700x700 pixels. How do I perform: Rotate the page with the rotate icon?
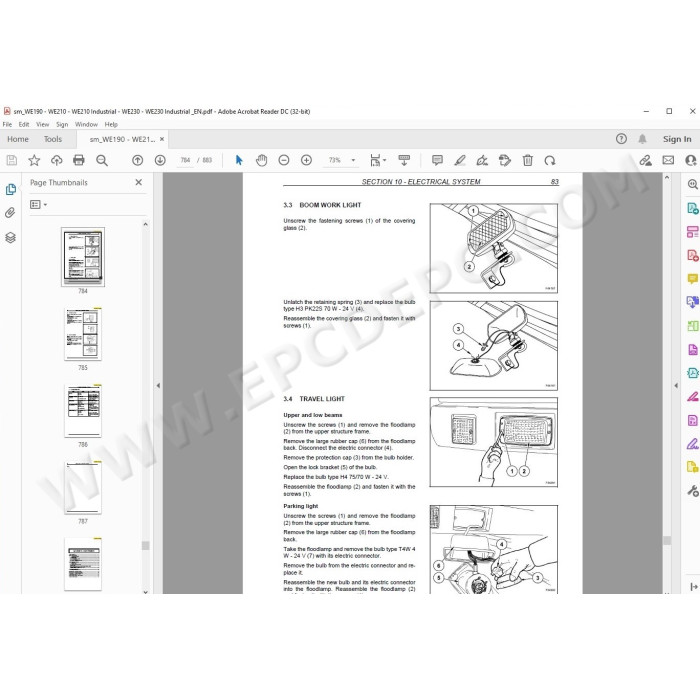(x=550, y=160)
